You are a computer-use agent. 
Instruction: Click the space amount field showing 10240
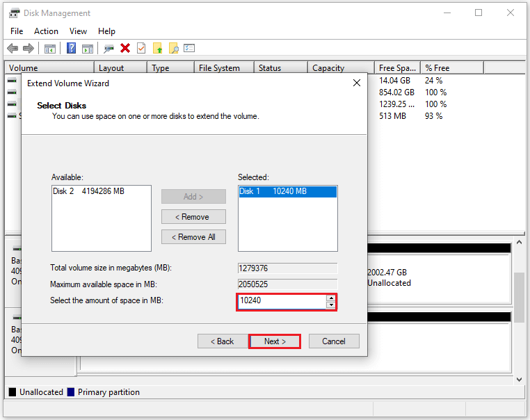point(282,300)
